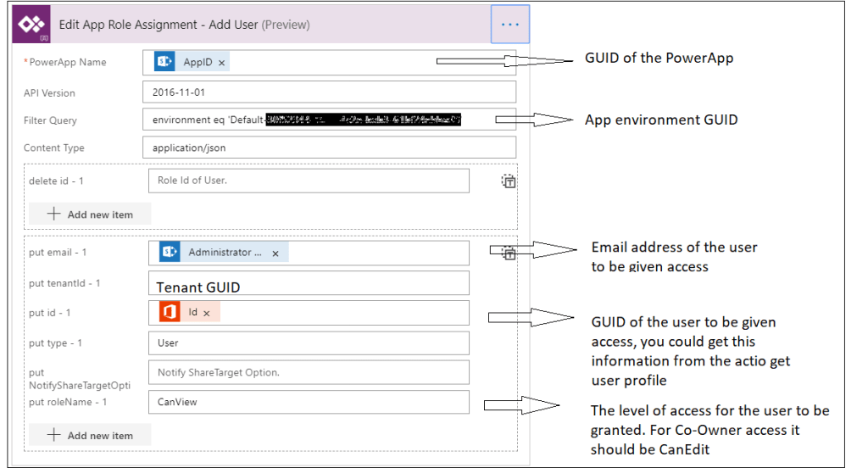Click the SharePoint icon in AppID token
This screenshot has width=868, height=468.
[164, 62]
